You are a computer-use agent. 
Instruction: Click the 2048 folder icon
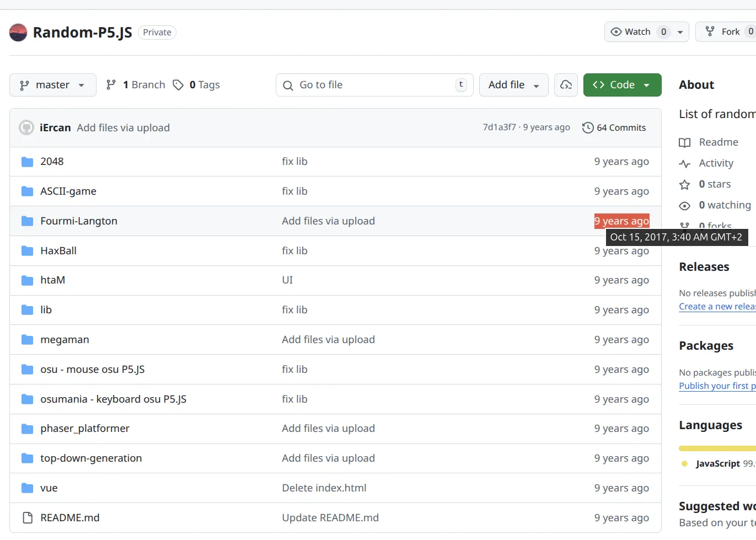point(27,162)
